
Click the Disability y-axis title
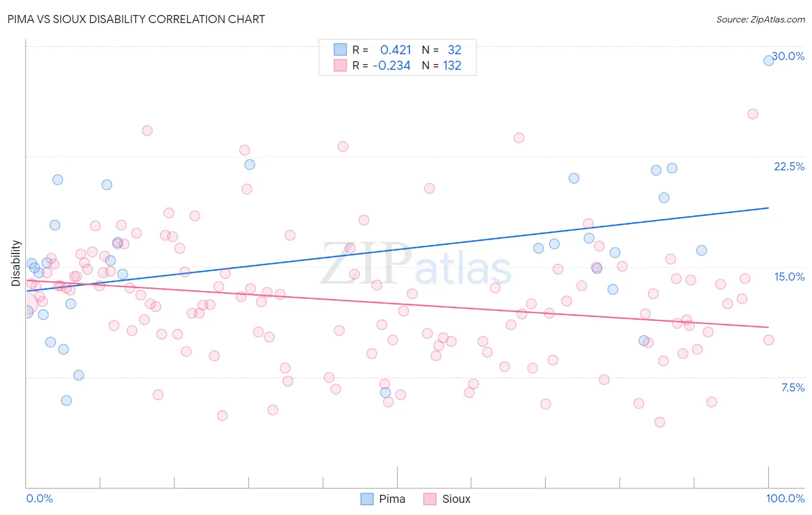pos(16,264)
